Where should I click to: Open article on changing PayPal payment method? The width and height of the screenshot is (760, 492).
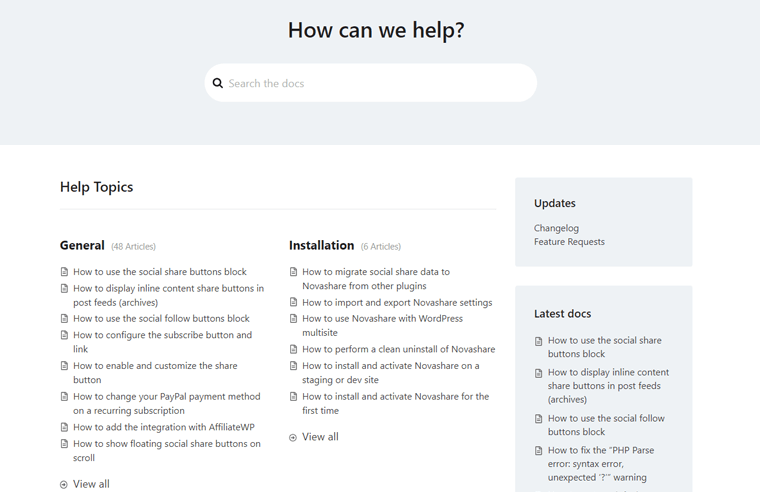coord(167,403)
